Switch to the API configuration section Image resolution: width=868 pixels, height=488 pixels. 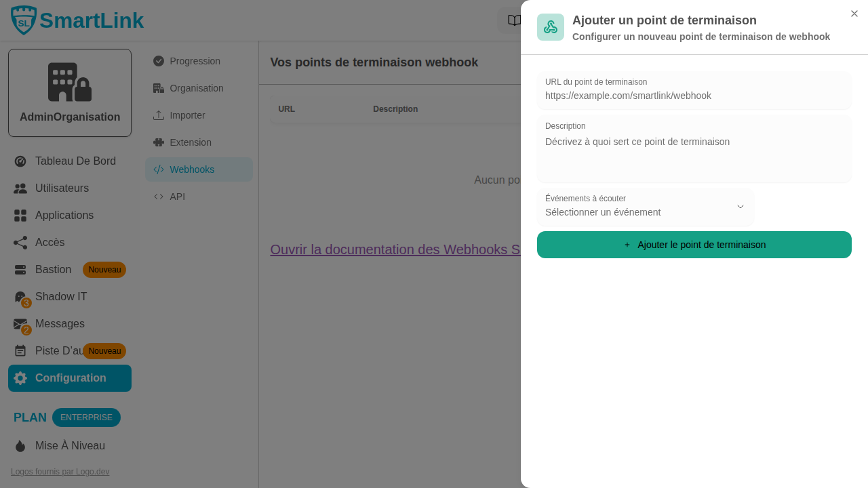(x=177, y=197)
